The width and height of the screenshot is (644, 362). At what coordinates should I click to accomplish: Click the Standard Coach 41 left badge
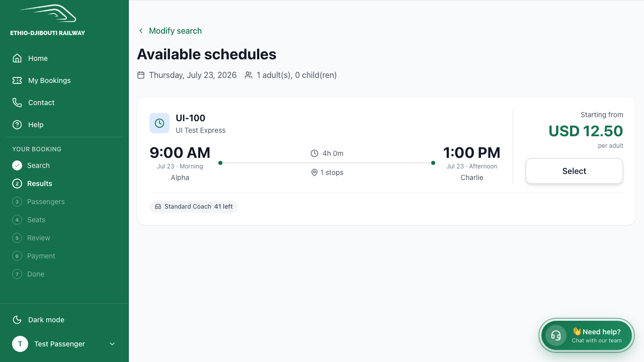194,207
